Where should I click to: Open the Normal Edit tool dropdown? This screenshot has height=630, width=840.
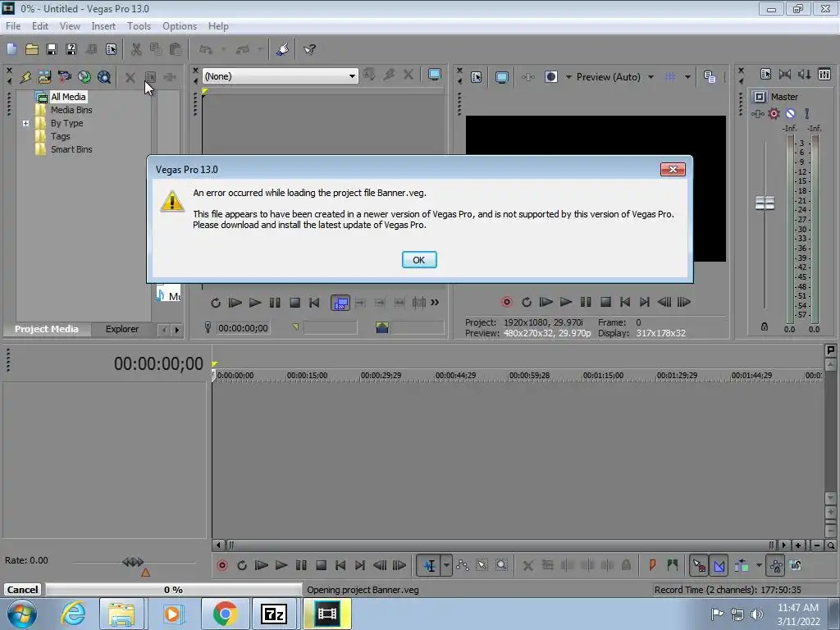pyautogui.click(x=446, y=565)
